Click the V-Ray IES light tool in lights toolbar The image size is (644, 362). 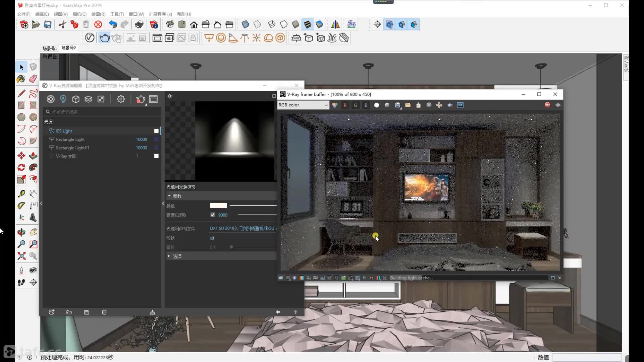click(245, 38)
